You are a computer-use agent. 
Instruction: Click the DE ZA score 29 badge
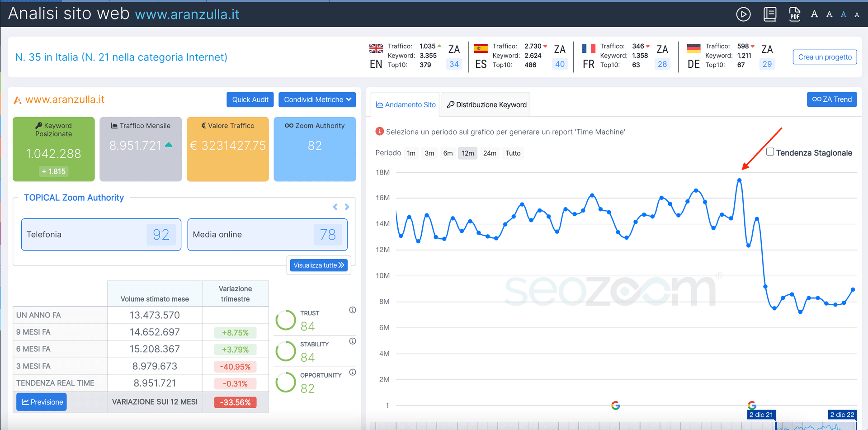coord(767,64)
